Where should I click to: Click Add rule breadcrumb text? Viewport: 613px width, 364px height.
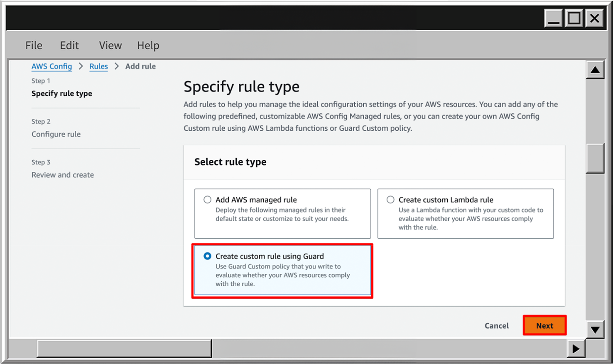140,66
